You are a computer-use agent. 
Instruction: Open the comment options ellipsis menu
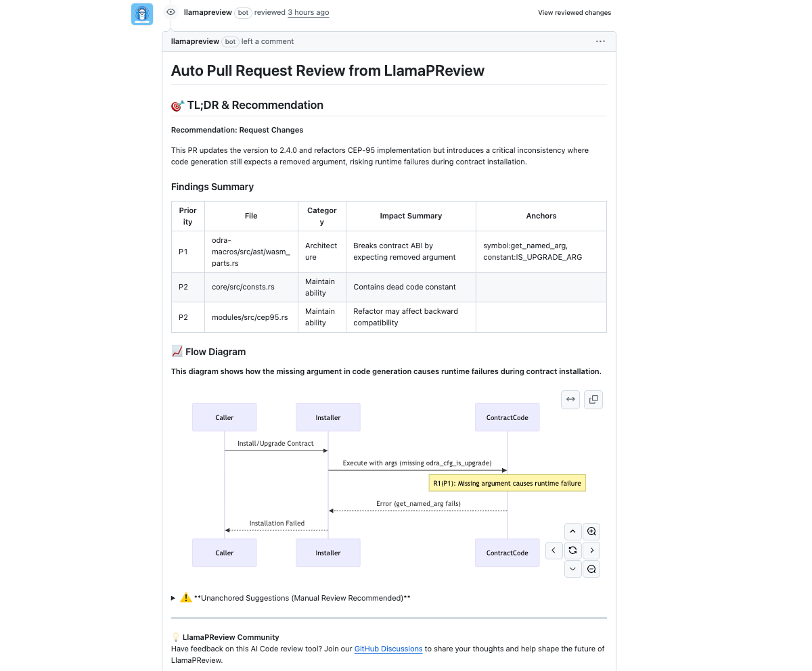click(600, 41)
